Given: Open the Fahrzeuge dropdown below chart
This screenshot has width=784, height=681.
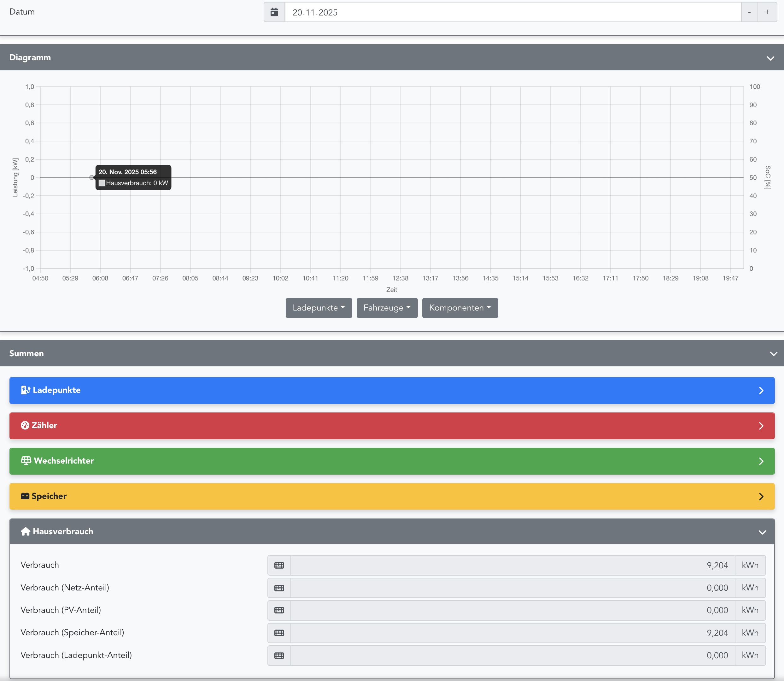Looking at the screenshot, I should (x=387, y=308).
